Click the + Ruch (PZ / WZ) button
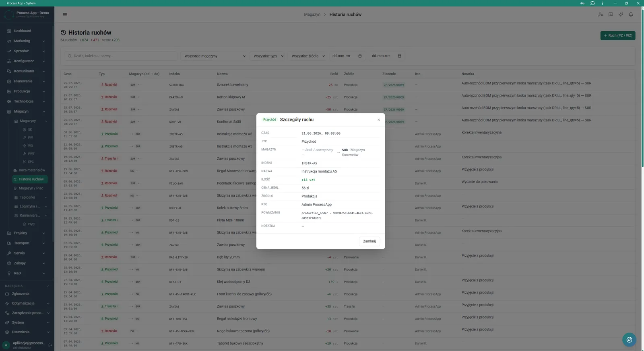Screen dimensions: 644x351 (x=618, y=36)
